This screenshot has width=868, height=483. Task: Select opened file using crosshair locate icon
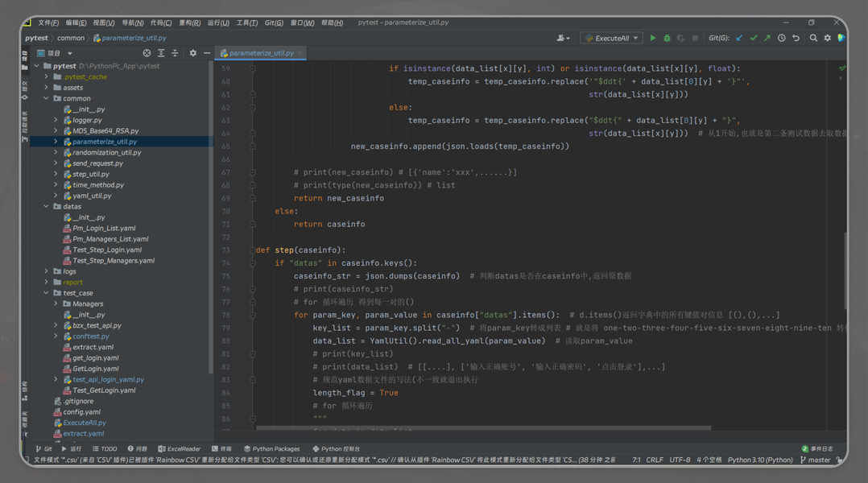tap(147, 53)
